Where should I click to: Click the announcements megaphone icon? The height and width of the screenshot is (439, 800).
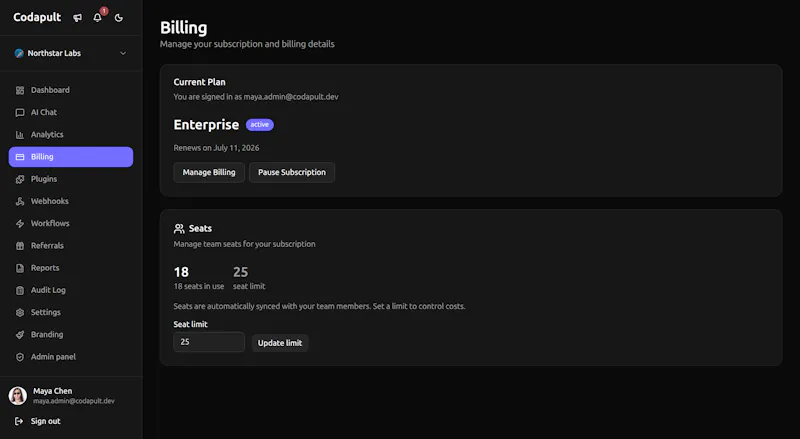(x=77, y=18)
